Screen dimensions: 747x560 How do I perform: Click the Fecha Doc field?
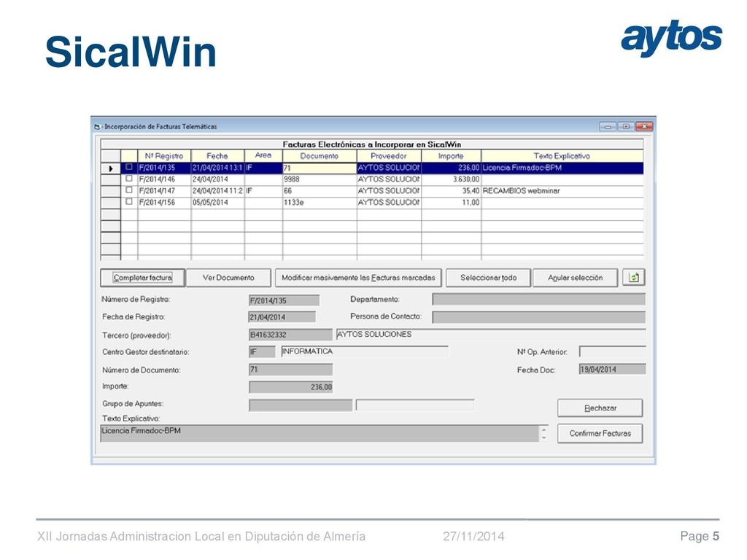pyautogui.click(x=613, y=369)
